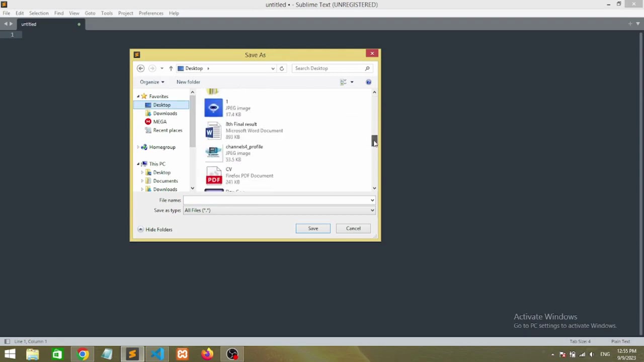Click the Save button
Image resolution: width=644 pixels, height=362 pixels.
point(313,228)
